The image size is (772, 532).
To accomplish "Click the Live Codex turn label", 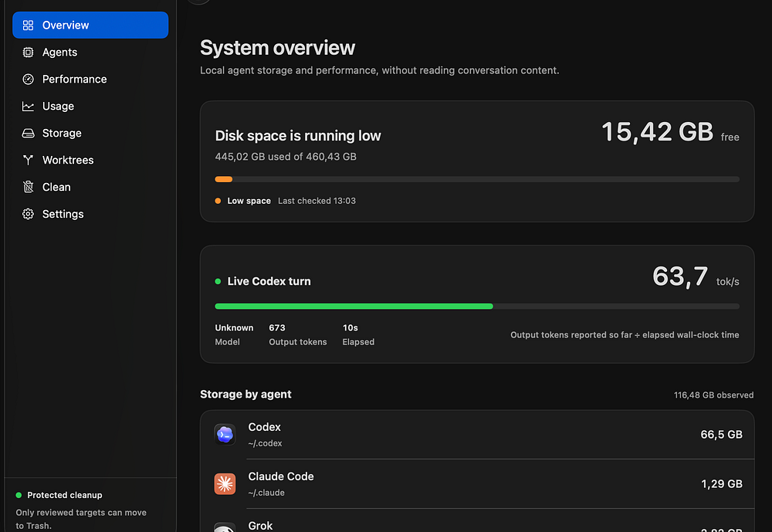I will 269,281.
